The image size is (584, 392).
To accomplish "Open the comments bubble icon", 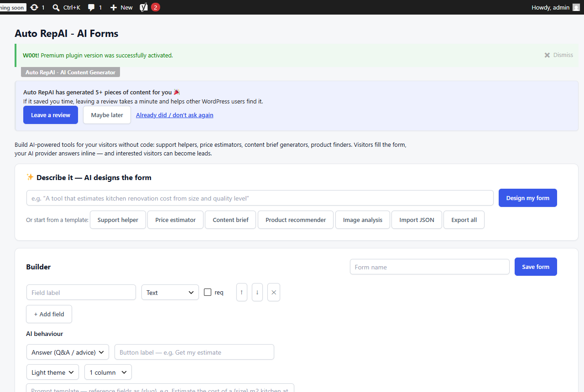I will pos(91,8).
